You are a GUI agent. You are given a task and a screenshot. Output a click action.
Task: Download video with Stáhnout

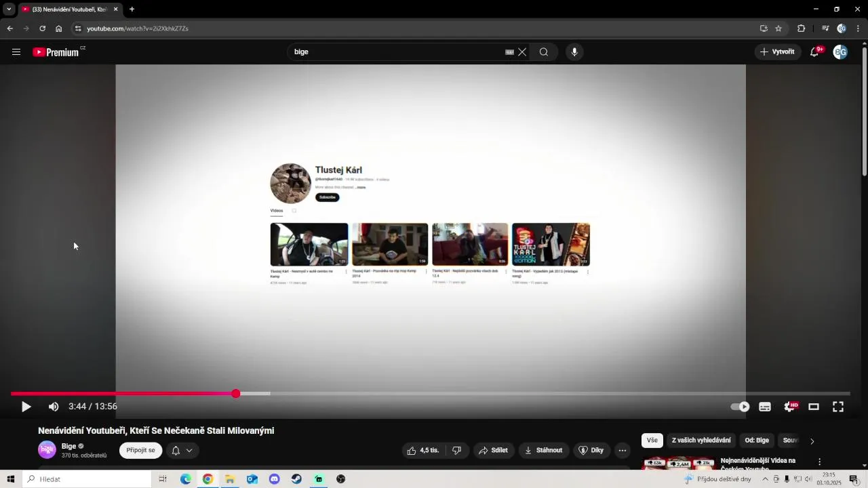pos(544,450)
